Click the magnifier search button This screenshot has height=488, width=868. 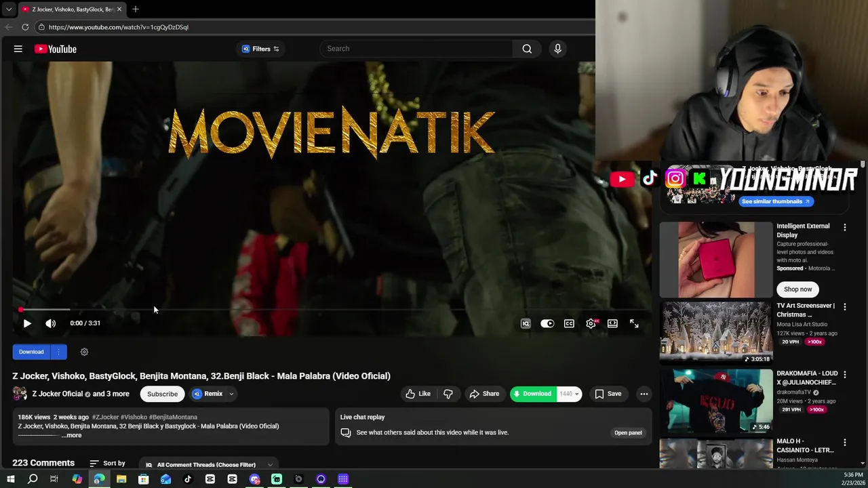coord(527,49)
